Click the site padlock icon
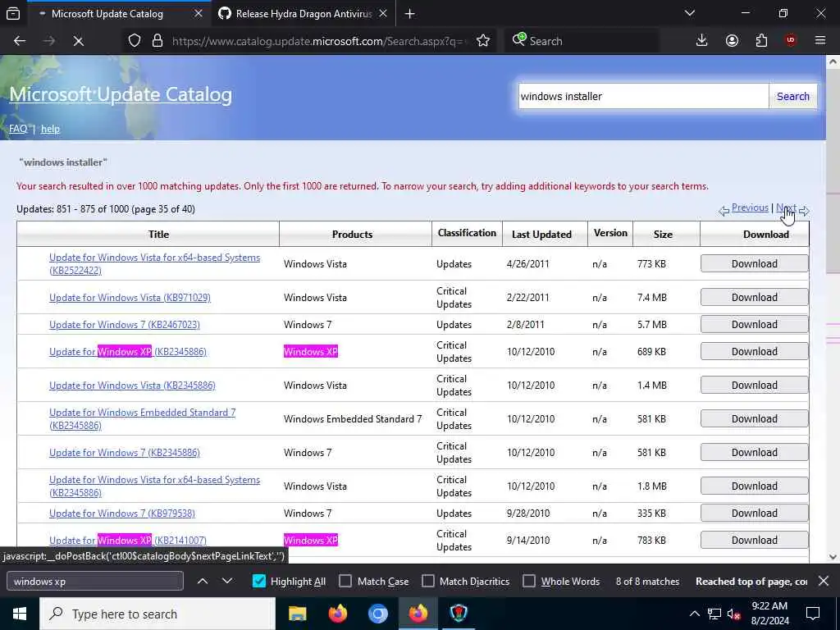840x630 pixels. [157, 41]
